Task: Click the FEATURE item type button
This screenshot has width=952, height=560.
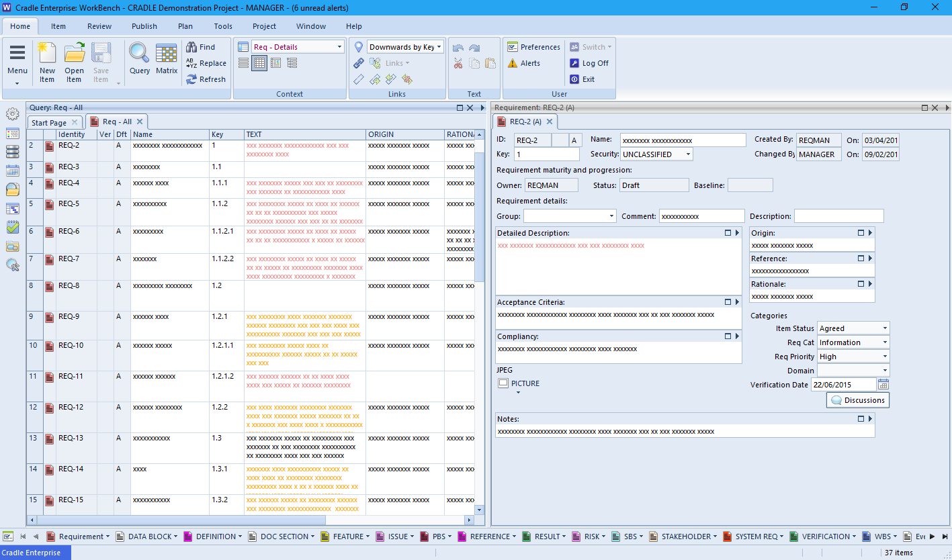Action: pos(343,536)
